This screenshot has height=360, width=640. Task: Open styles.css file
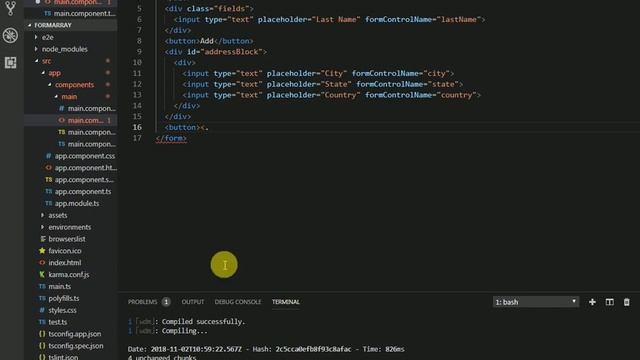[x=71, y=310]
